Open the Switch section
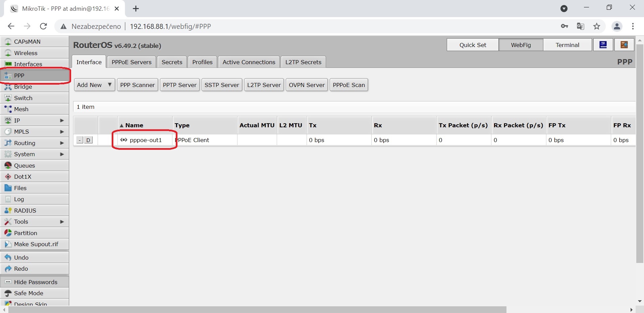 35,98
